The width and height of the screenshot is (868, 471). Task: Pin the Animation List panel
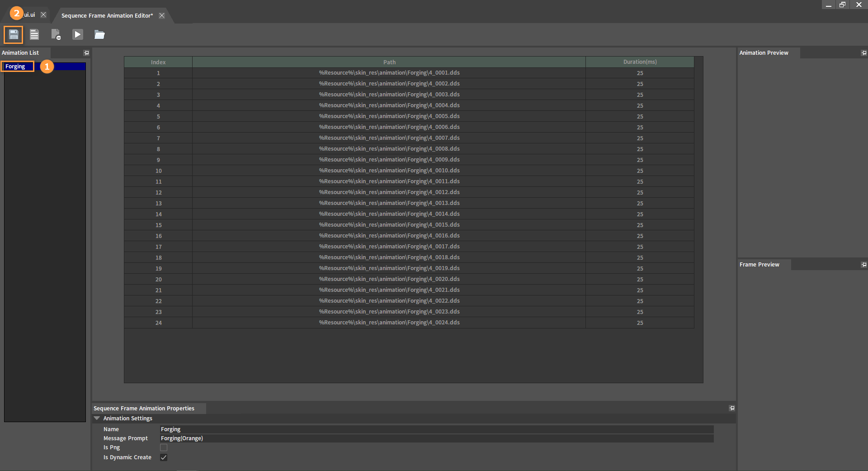tap(86, 53)
